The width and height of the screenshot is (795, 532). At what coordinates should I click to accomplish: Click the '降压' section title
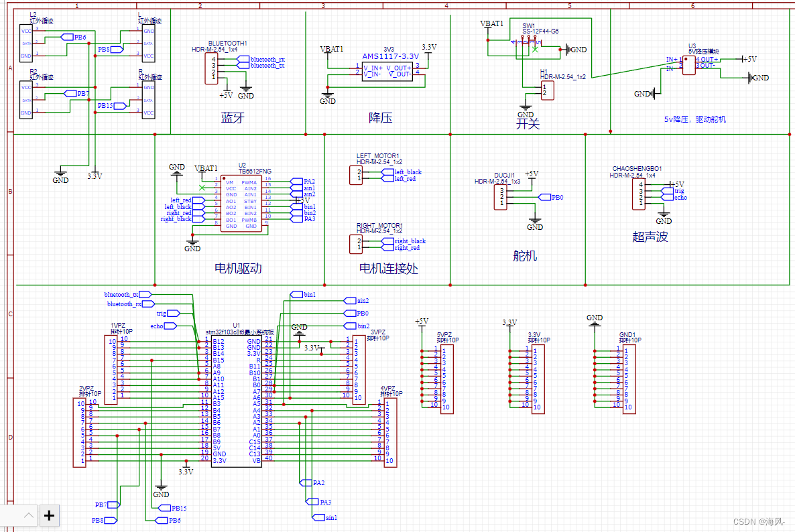[x=380, y=118]
